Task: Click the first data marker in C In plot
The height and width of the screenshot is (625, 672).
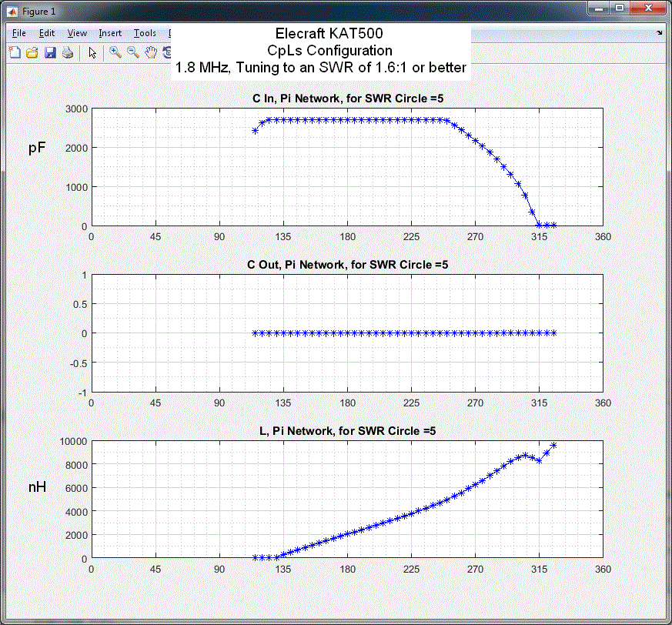Action: 256,131
